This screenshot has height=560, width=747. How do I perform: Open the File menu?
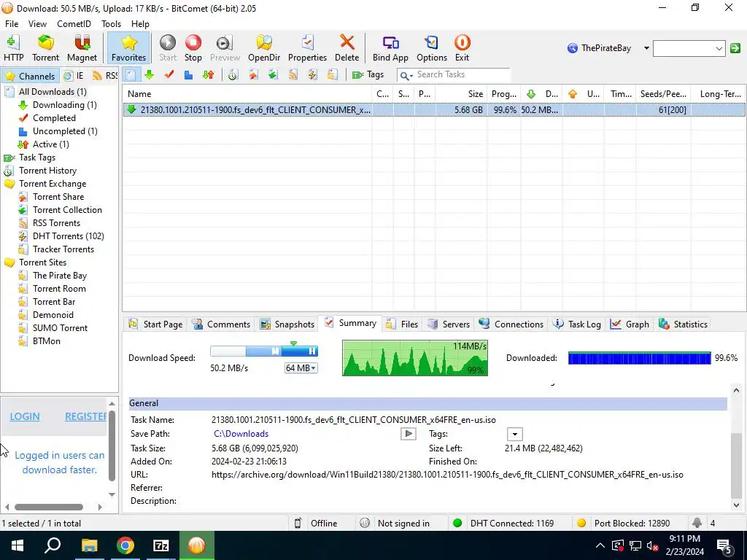pos(12,24)
